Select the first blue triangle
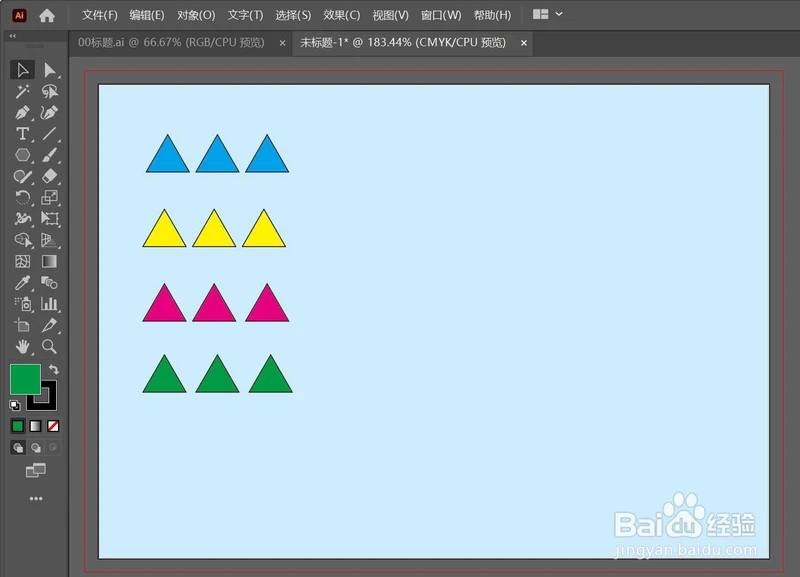This screenshot has height=577, width=800. click(x=167, y=158)
